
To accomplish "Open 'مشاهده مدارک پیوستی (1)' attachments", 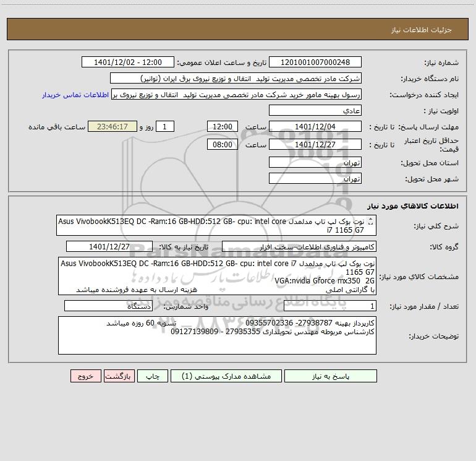I will (x=226, y=376).
